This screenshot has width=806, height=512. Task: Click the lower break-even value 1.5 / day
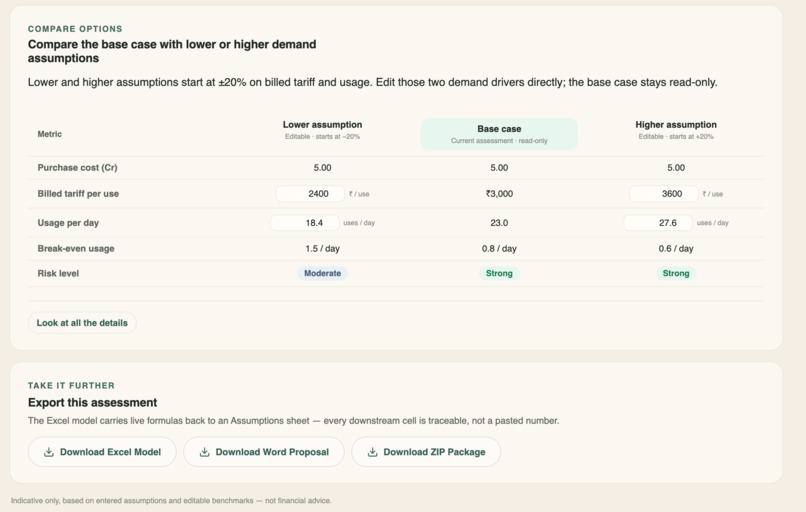322,248
